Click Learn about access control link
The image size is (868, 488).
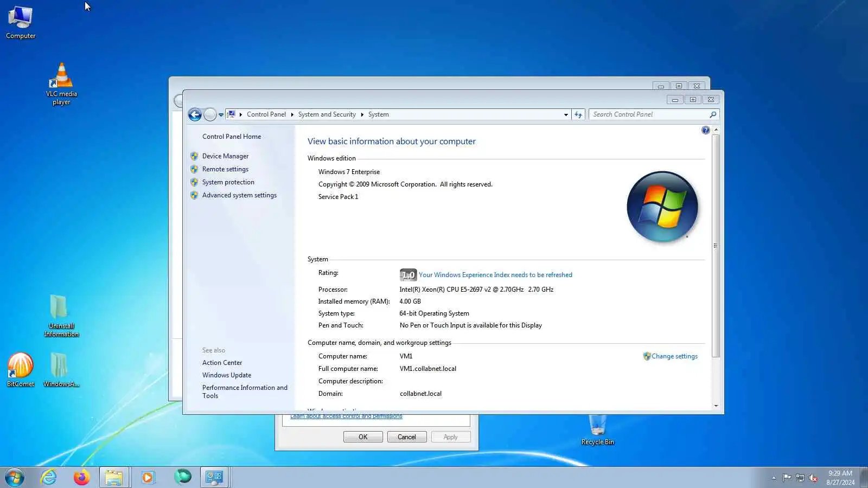[346, 416]
